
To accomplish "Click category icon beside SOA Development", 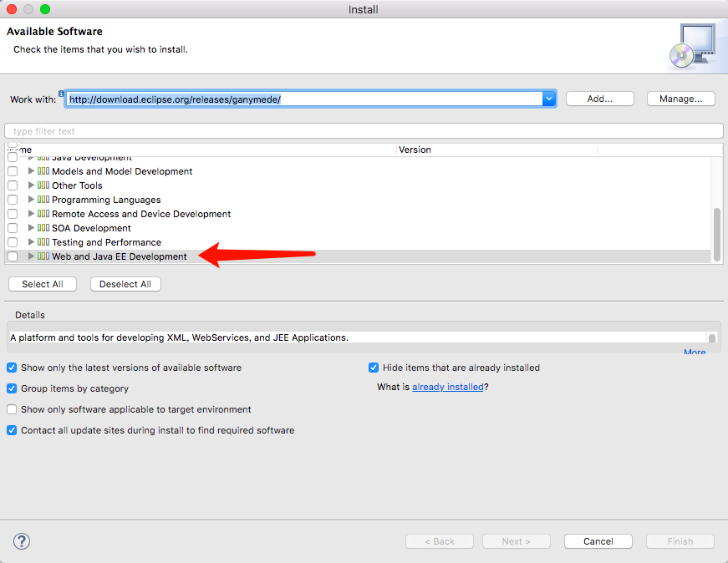I will (43, 228).
